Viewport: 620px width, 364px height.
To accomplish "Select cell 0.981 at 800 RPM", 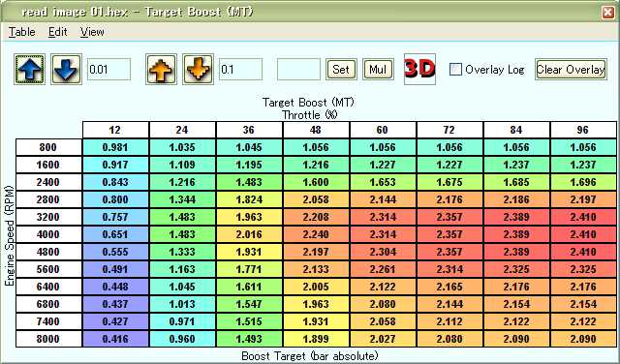I will (x=115, y=147).
